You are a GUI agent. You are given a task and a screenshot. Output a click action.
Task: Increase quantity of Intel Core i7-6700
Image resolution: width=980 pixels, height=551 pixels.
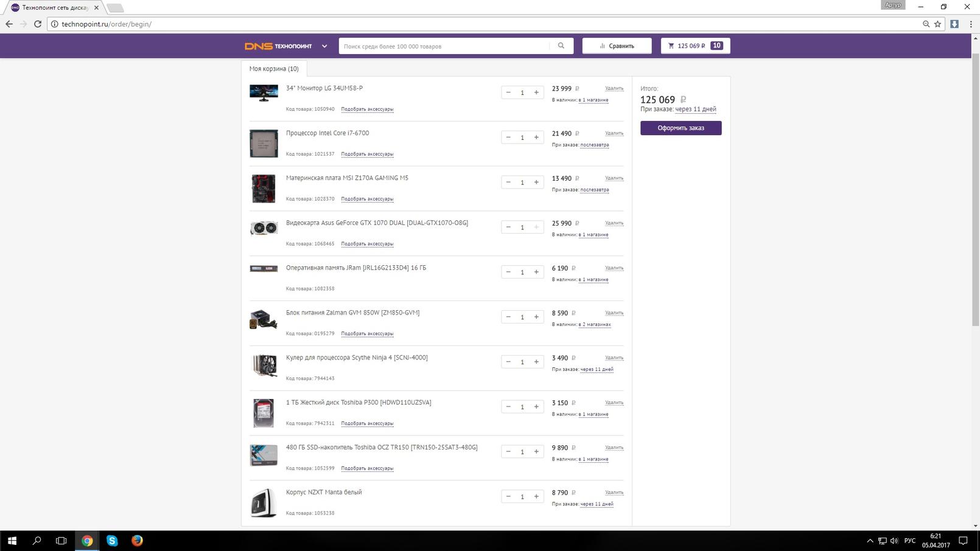tap(536, 137)
